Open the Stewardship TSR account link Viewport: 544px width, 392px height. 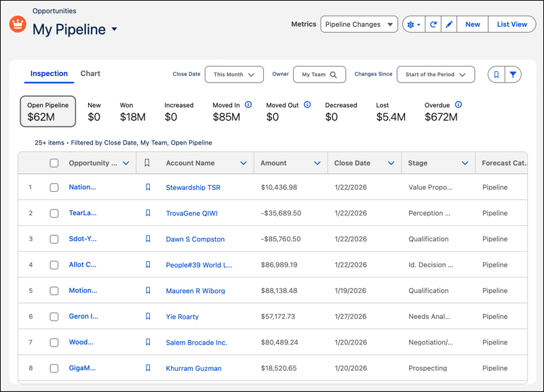[x=193, y=188]
